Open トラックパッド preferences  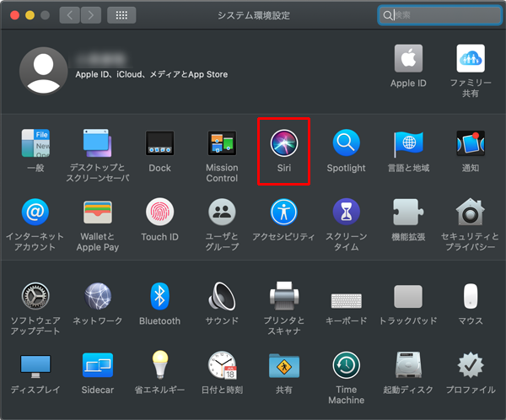[x=408, y=296]
